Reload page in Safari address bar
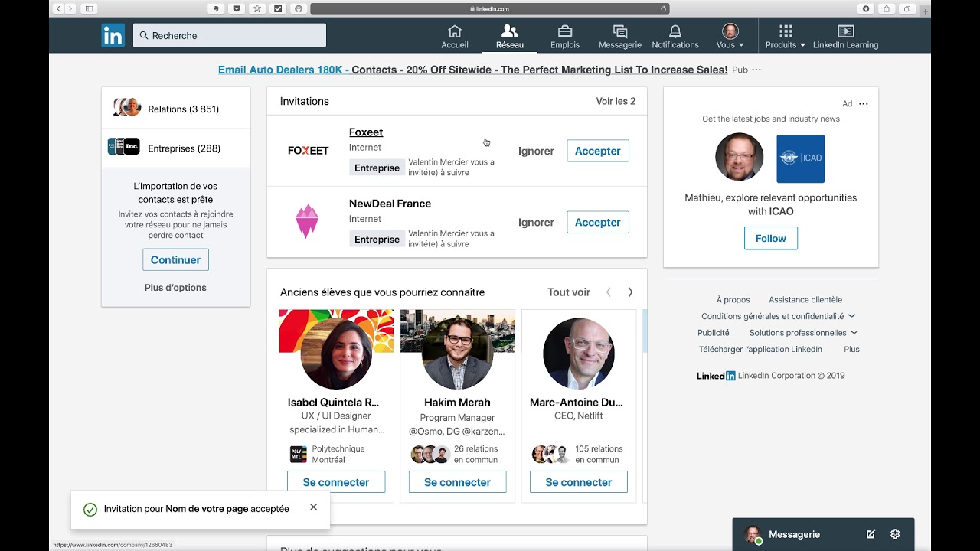The width and height of the screenshot is (980, 551). coord(663,8)
